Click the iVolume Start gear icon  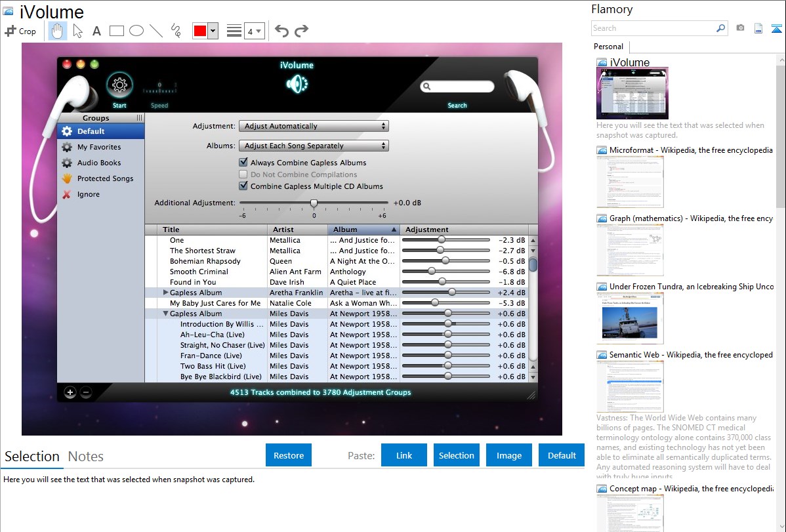pos(119,85)
